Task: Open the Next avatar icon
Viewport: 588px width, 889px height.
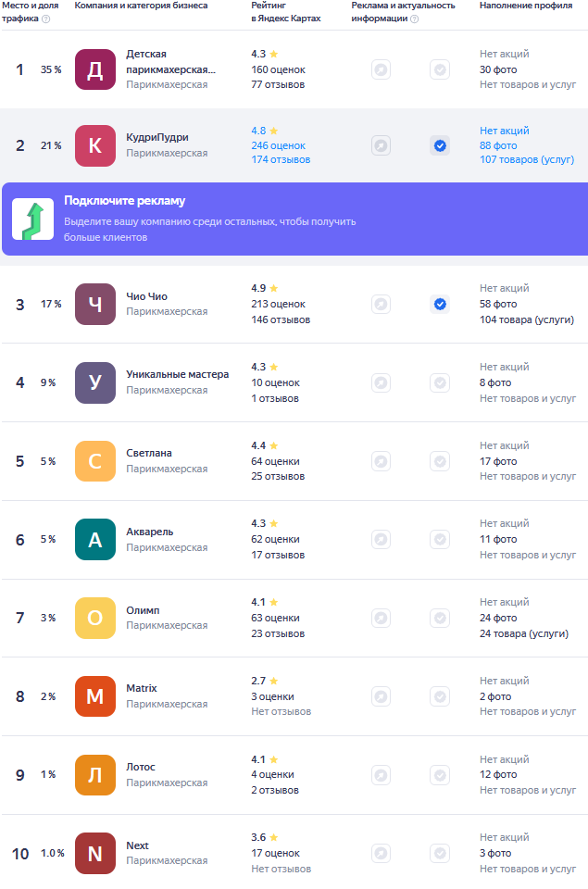Action: click(95, 853)
